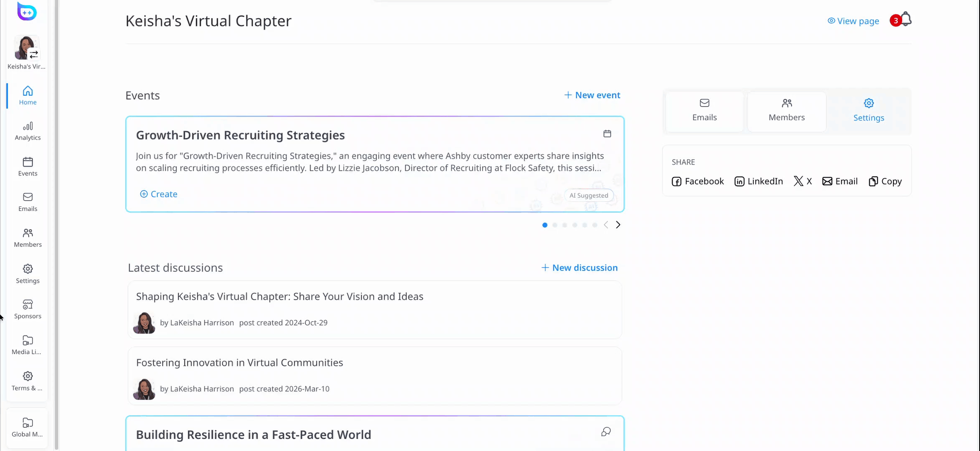This screenshot has width=980, height=451.
Task: Open Members in the left sidebar
Action: coord(27,238)
